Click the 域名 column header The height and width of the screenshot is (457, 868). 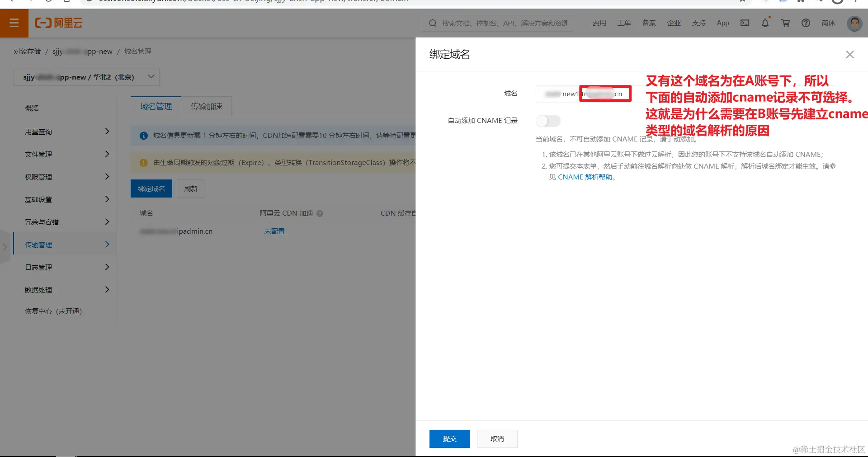point(146,213)
